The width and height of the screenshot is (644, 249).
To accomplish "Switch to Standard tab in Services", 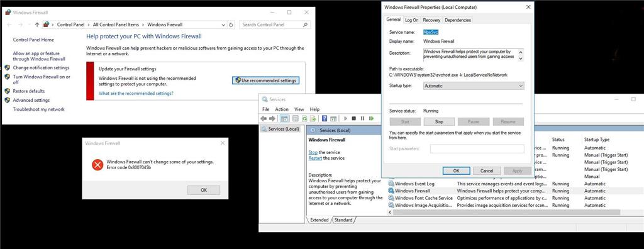I will tap(343, 220).
